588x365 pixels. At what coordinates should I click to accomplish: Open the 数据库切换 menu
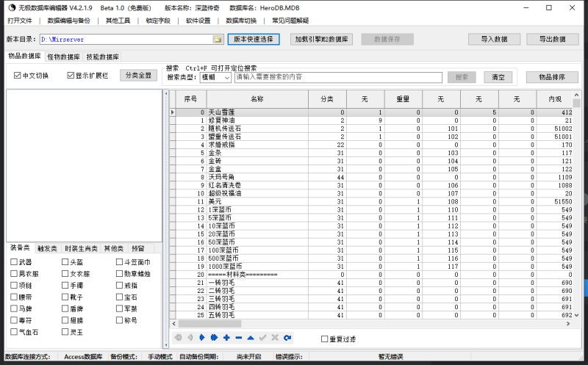[241, 21]
